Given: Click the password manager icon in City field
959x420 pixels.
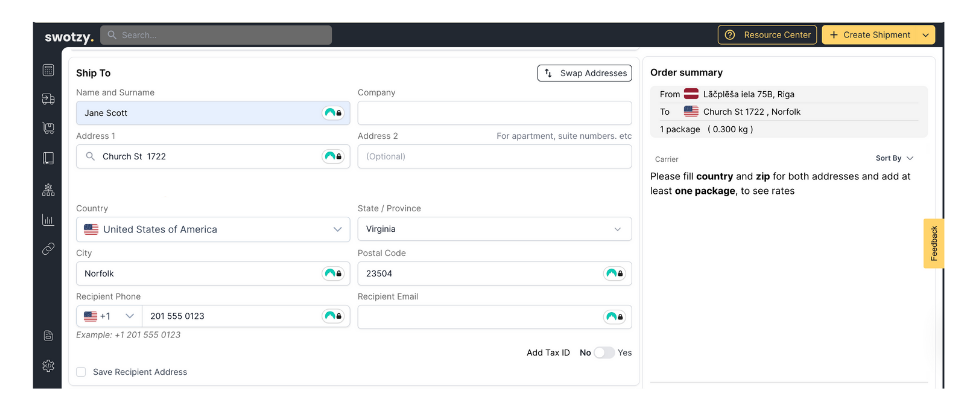Looking at the screenshot, I should [x=333, y=273].
